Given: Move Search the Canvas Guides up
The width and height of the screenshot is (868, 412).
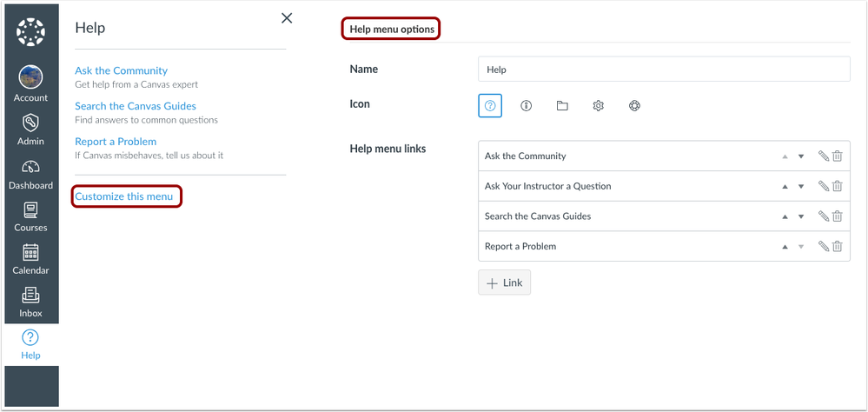Looking at the screenshot, I should click(785, 216).
